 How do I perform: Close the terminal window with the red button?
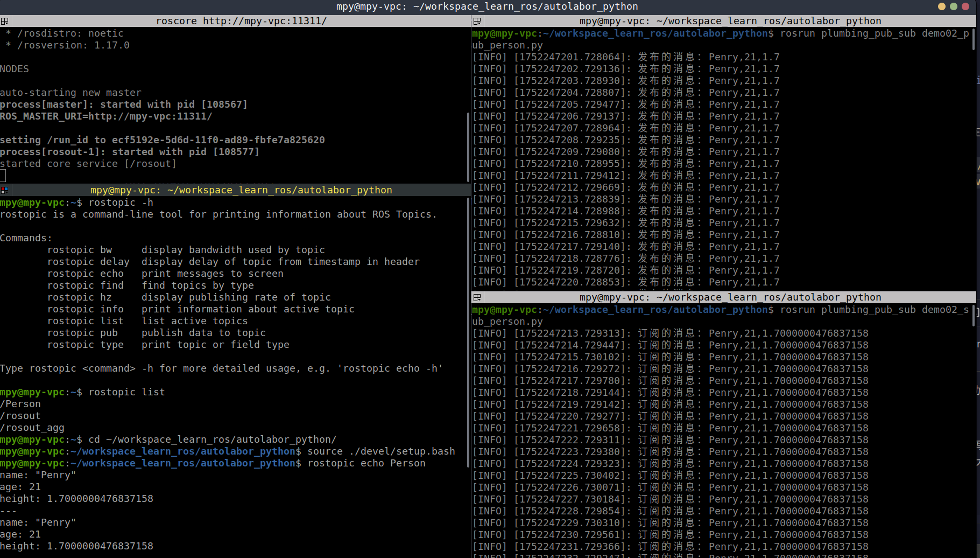tap(965, 6)
